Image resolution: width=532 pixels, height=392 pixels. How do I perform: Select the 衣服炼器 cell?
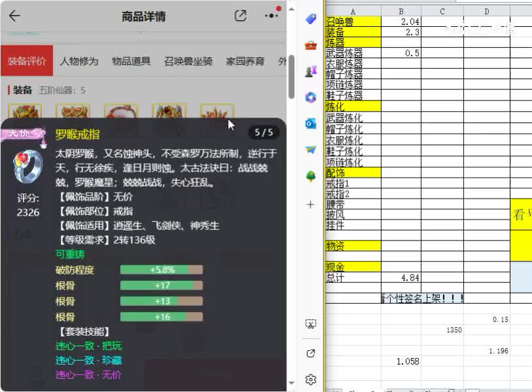click(353, 63)
